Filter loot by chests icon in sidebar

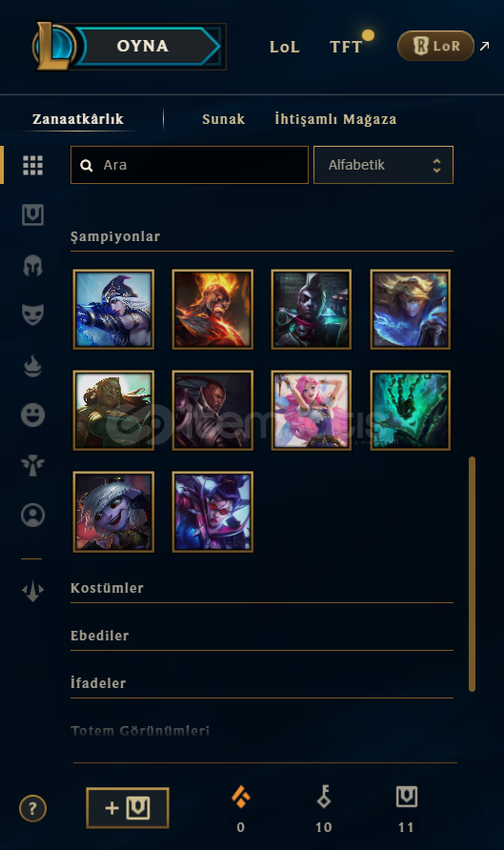click(x=32, y=214)
